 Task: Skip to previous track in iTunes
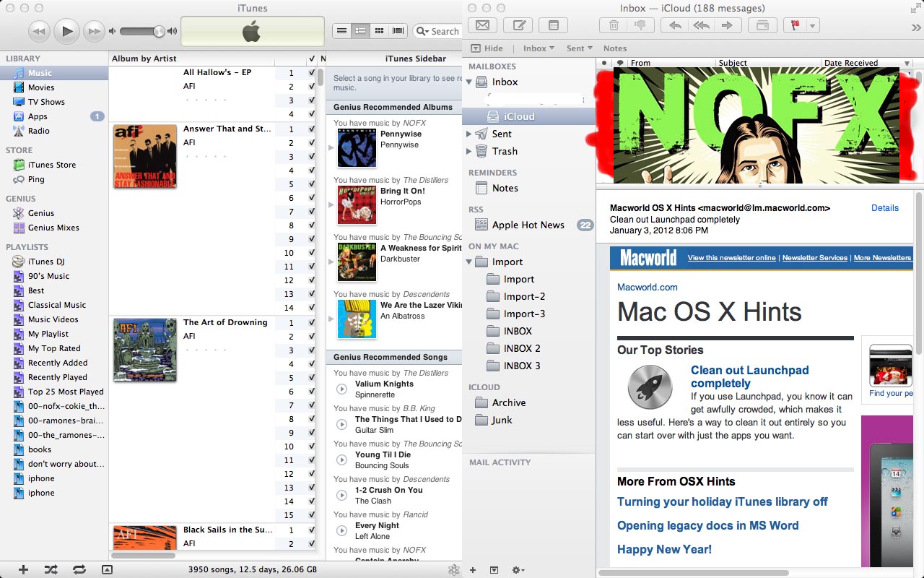coord(40,31)
